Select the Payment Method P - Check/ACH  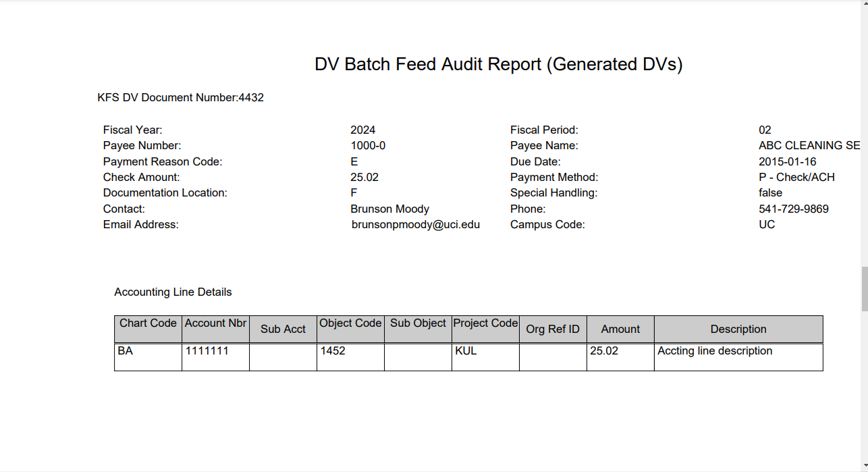coord(797,177)
